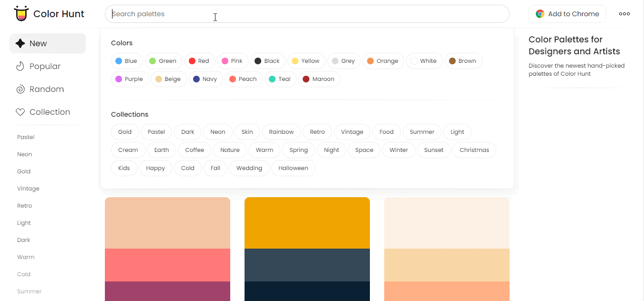
Task: Open the New palettes section
Action: click(48, 43)
